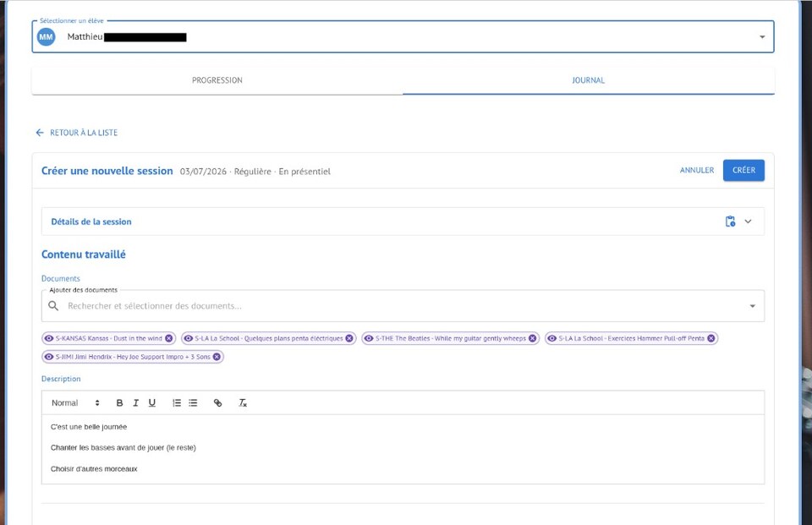
Task: Toggle italic formatting
Action: [135, 402]
